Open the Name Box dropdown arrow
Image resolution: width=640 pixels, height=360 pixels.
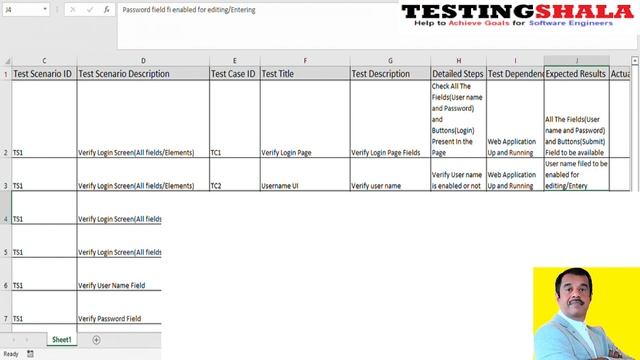point(45,9)
